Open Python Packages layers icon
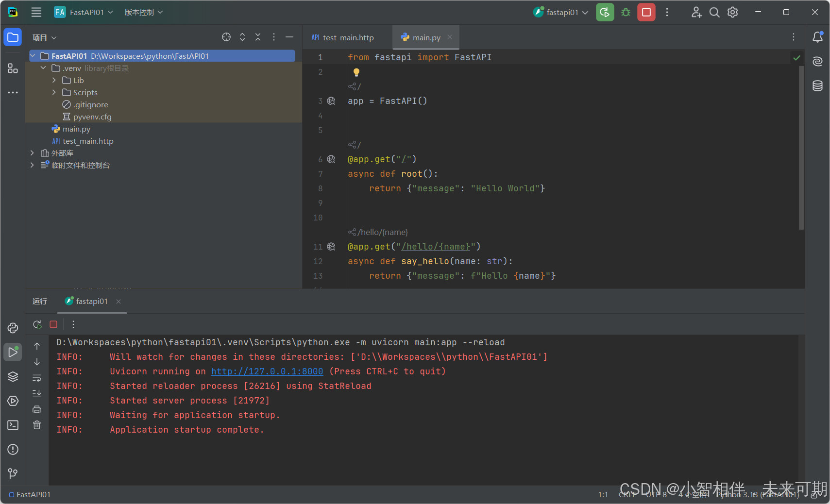Image resolution: width=830 pixels, height=504 pixels. coord(13,376)
